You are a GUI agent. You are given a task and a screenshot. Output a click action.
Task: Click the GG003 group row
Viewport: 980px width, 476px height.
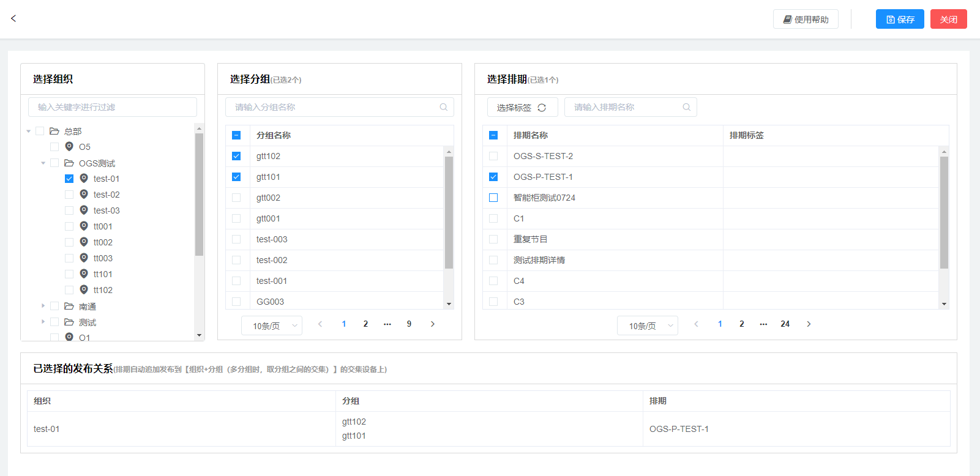pyautogui.click(x=334, y=302)
